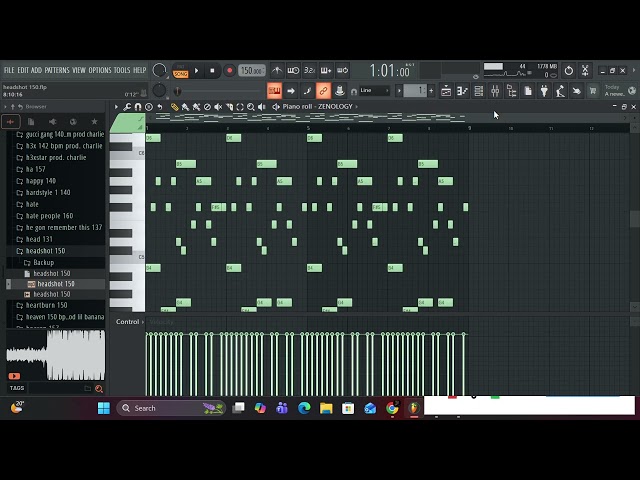Toggle main snap magnet in toolbar

(354, 91)
